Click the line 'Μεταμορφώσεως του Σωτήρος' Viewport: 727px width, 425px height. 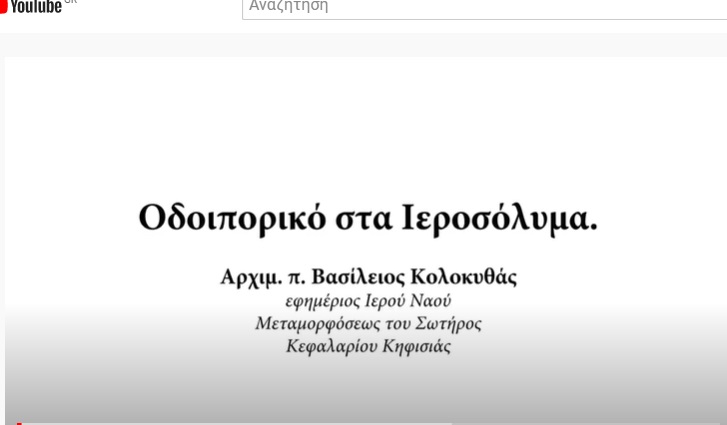368,323
